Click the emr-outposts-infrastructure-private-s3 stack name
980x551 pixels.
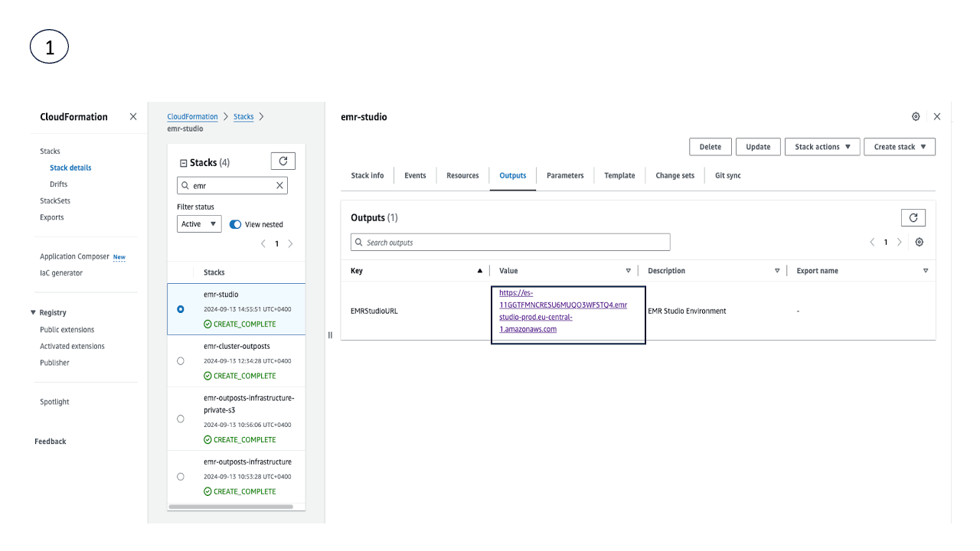click(x=249, y=404)
